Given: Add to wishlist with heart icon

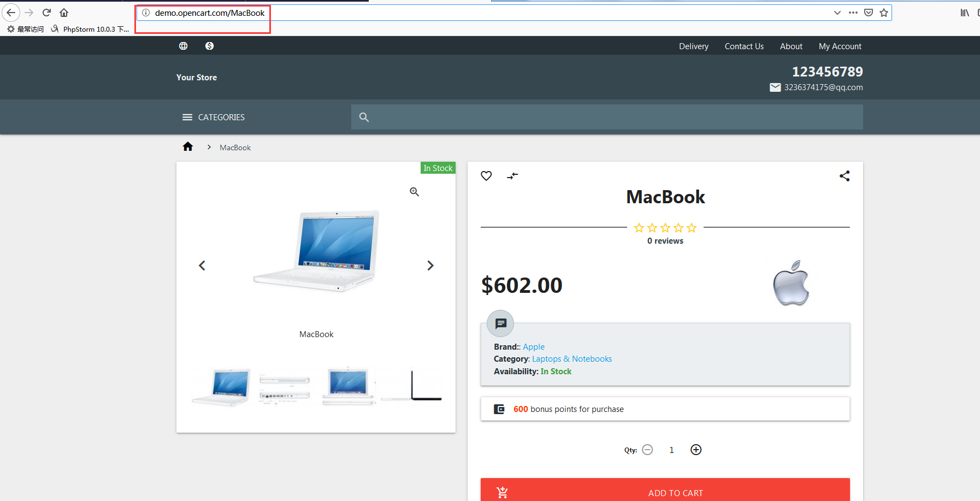Looking at the screenshot, I should [486, 176].
